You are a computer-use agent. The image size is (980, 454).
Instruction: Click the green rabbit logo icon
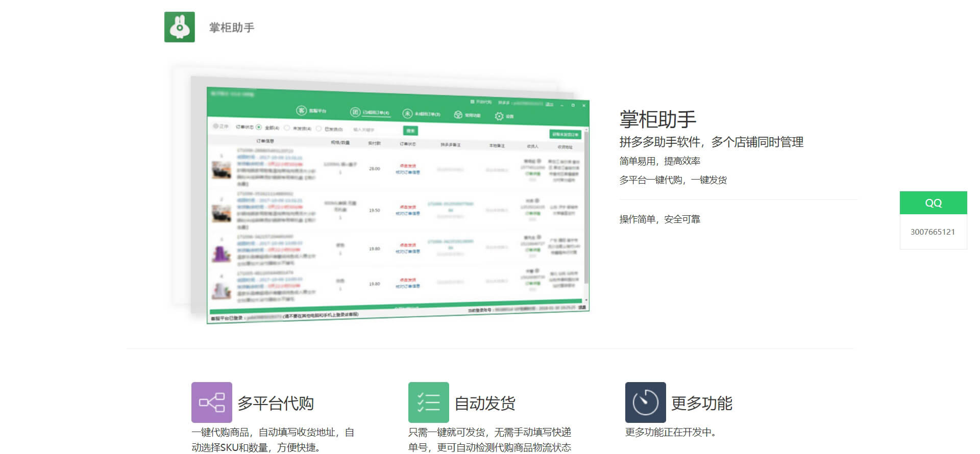tap(179, 27)
